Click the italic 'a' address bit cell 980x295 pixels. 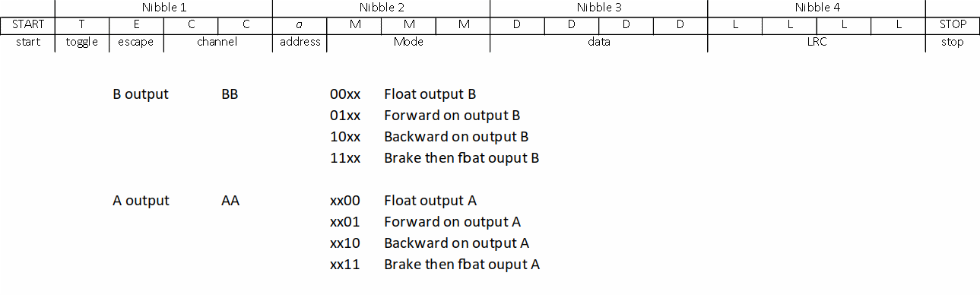[300, 24]
